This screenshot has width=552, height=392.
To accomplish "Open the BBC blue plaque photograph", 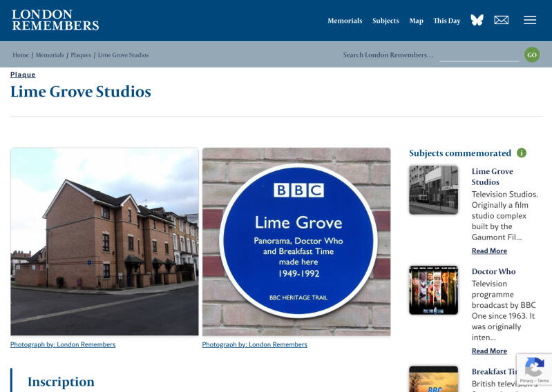I will point(296,242).
